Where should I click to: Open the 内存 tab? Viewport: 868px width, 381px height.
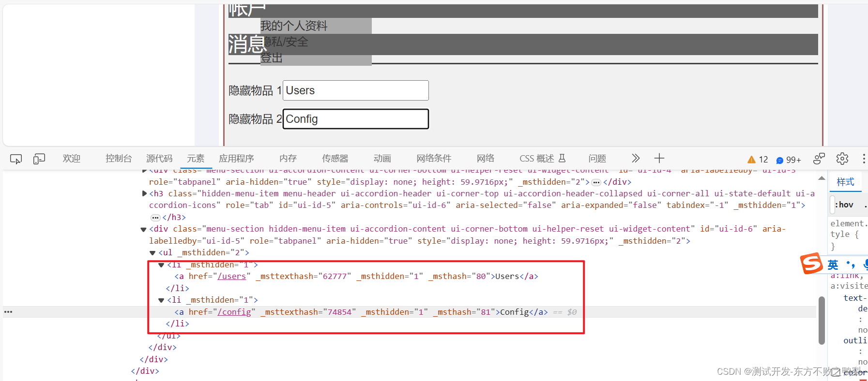[x=288, y=159]
